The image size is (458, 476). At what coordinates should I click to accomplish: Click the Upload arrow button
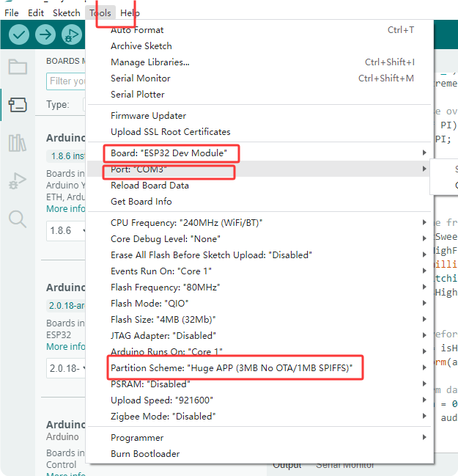(45, 34)
